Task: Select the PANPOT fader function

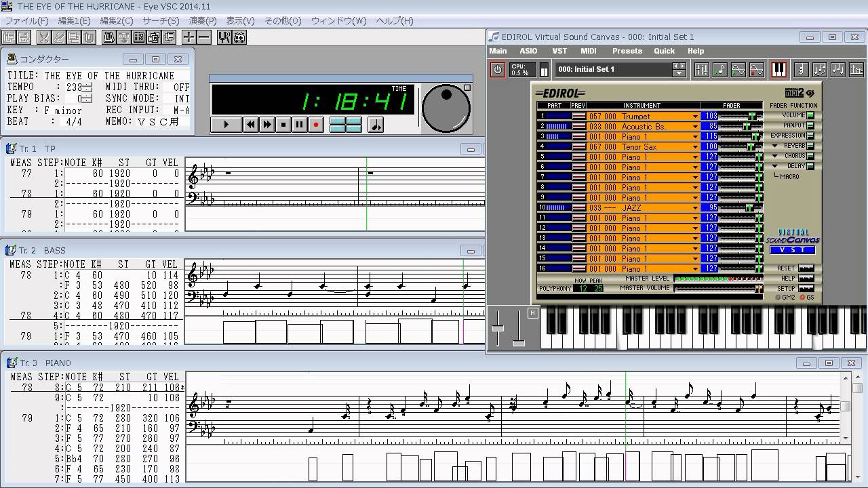Action: pos(810,125)
